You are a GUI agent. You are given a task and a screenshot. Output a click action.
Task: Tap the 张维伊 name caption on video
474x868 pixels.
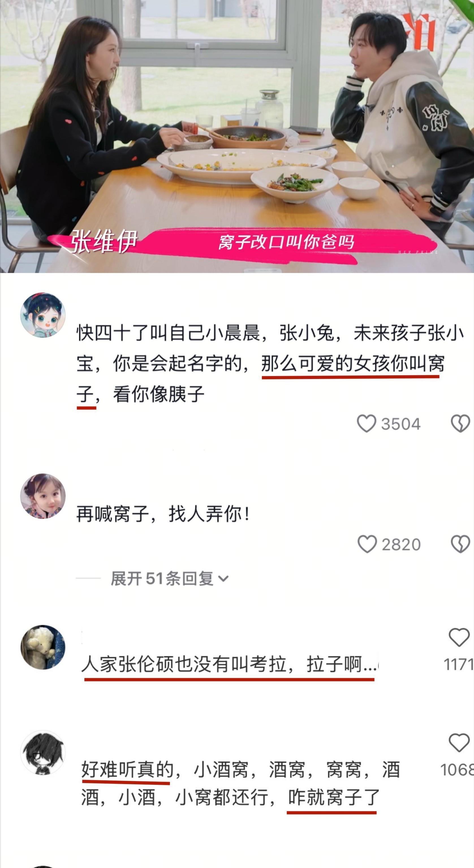coord(104,241)
